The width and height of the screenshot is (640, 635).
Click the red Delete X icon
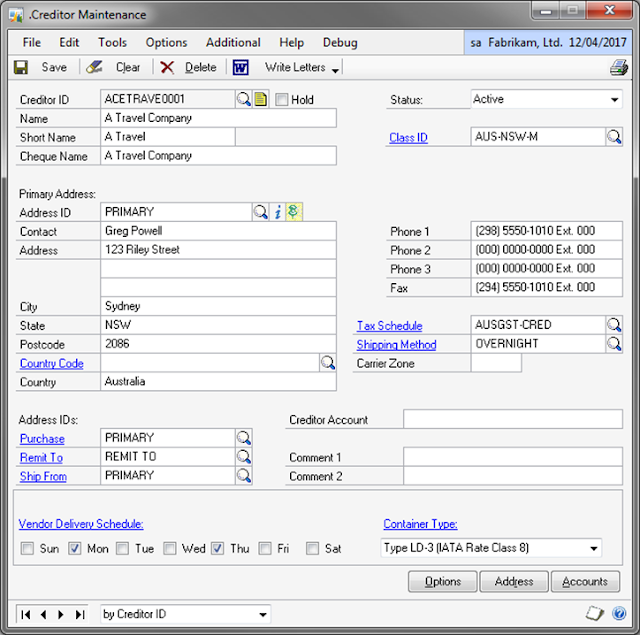(167, 67)
